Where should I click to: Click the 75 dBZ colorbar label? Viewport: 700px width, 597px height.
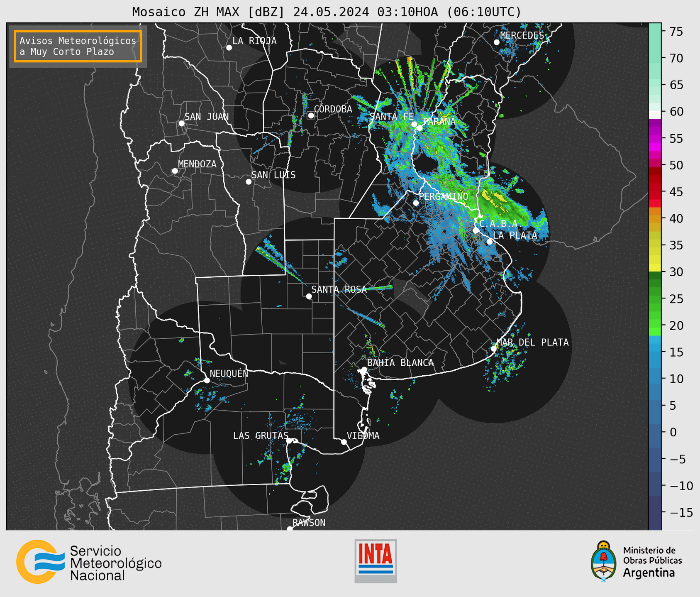pos(676,32)
